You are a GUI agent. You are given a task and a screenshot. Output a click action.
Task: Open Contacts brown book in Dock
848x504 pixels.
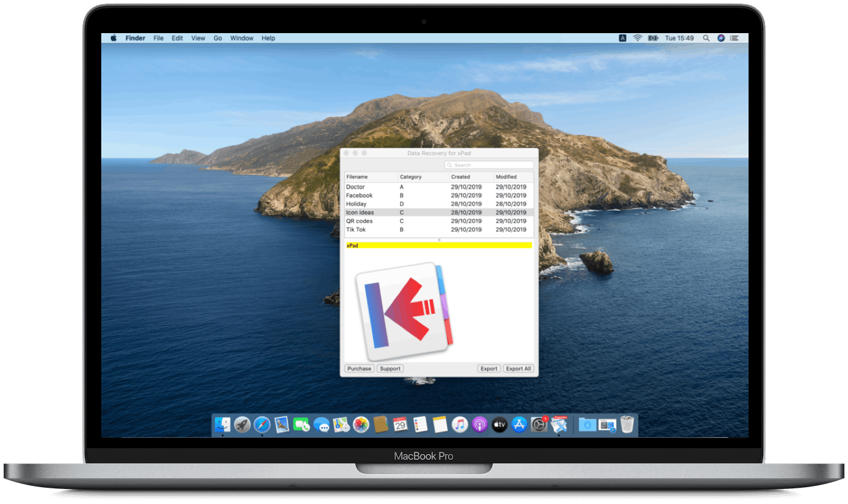380,425
